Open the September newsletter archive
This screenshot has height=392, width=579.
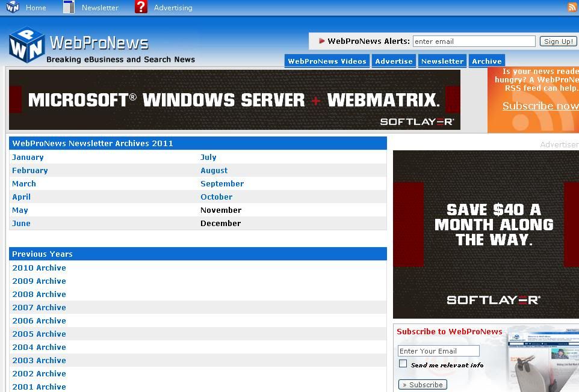[222, 183]
